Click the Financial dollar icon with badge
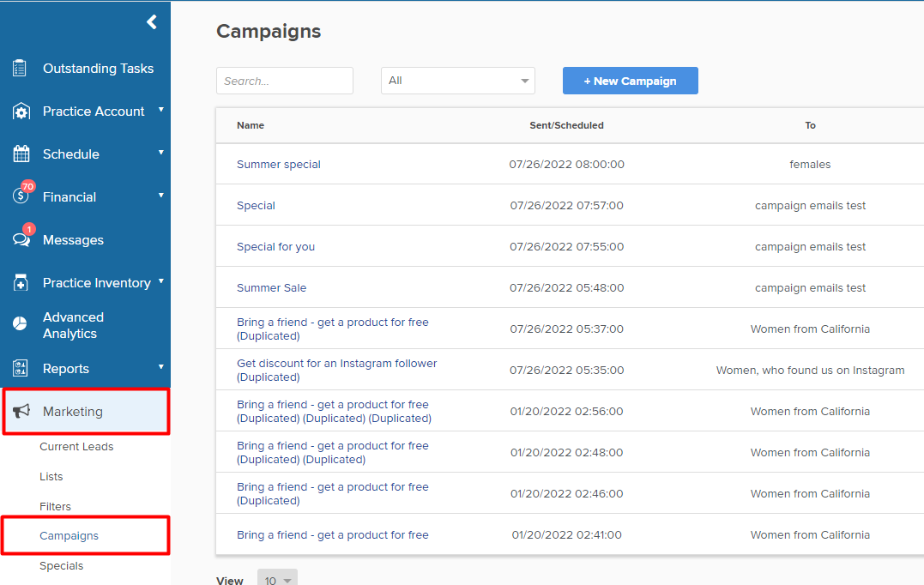 (x=21, y=196)
